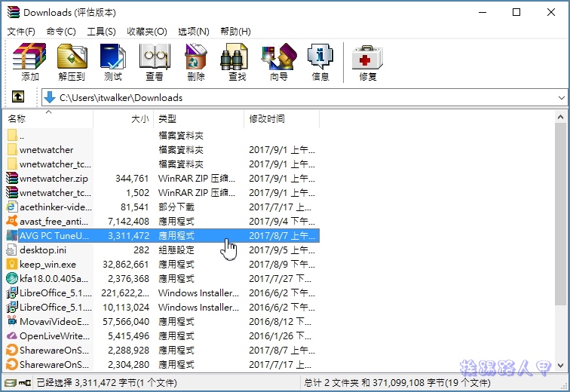Click size 32,862,661 of keep_win.exe
Viewport: 570px width, 392px height.
coord(126,264)
